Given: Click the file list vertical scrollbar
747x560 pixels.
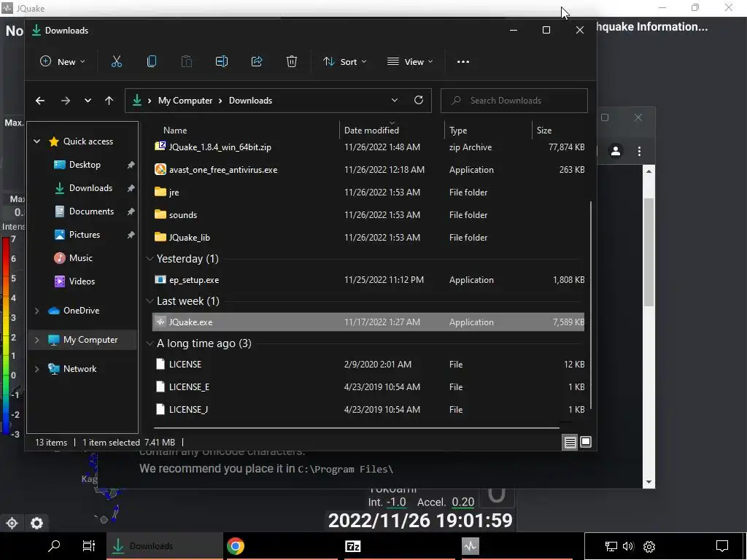Looking at the screenshot, I should pos(591,305).
